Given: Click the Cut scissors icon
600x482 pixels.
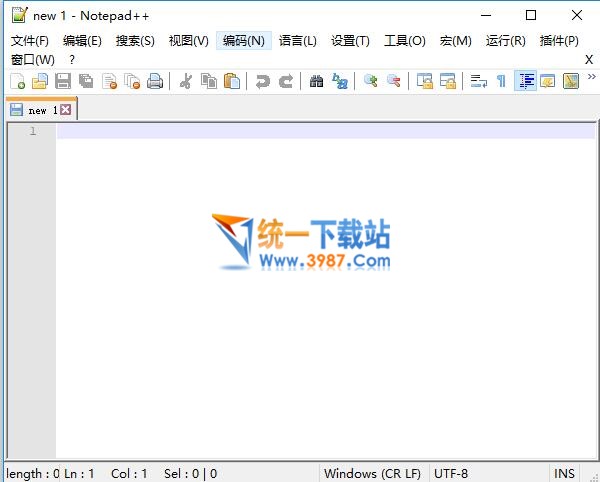Looking at the screenshot, I should point(186,82).
